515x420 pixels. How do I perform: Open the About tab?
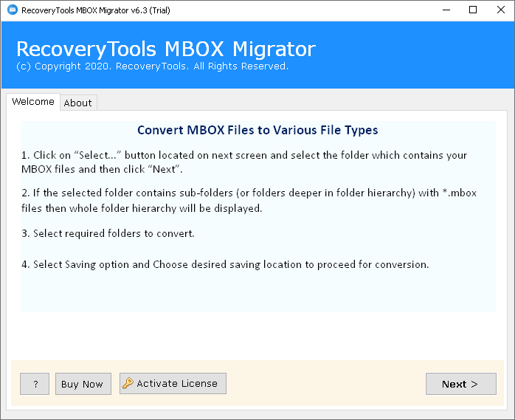(78, 103)
